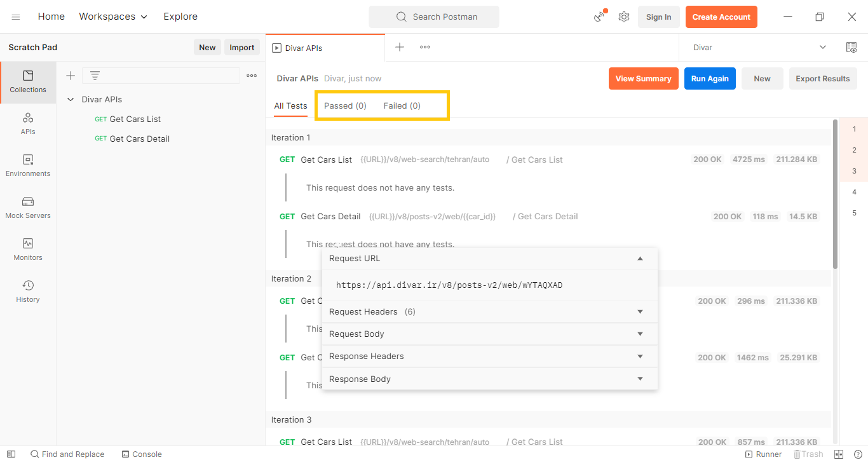Click the filter icon in collections search

coord(95,76)
